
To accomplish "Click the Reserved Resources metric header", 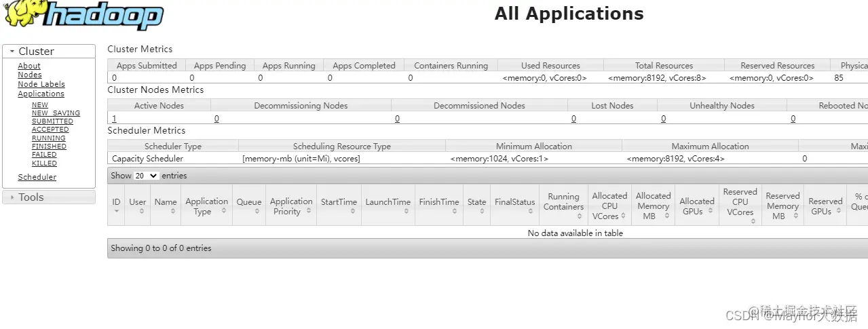I will 778,66.
